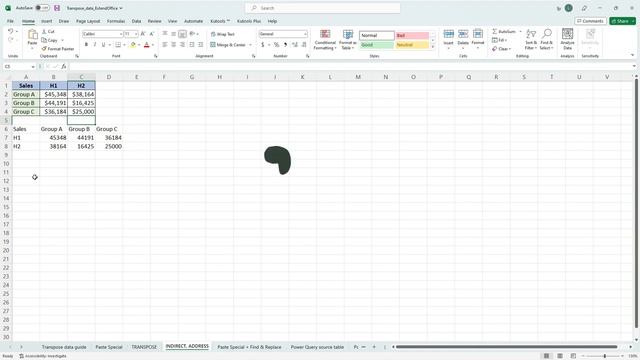Apply percent style

pyautogui.click(x=276, y=44)
